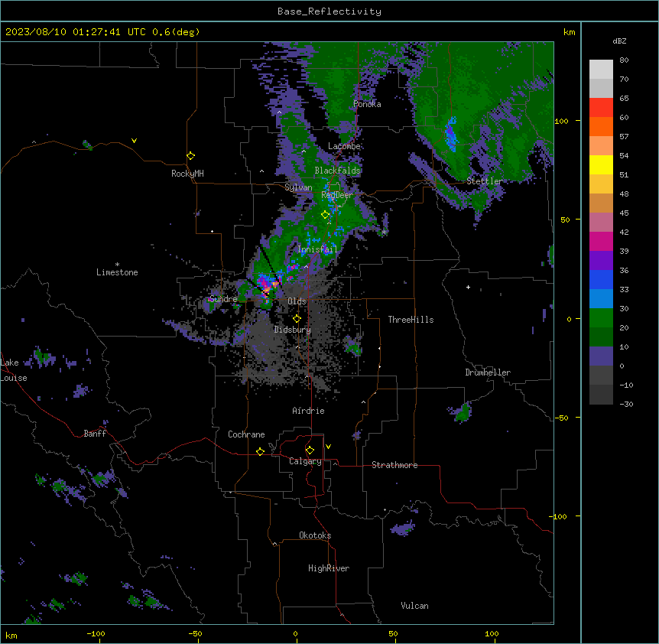Image resolution: width=659 pixels, height=644 pixels.
Task: Click the -100 tick label on the bottom axis
Action: [96, 634]
